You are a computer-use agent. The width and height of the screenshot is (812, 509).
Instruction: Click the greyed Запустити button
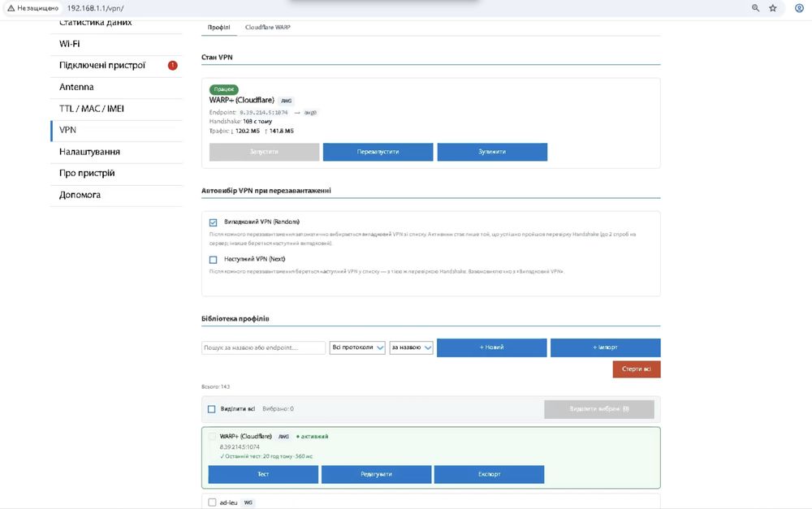(x=264, y=152)
